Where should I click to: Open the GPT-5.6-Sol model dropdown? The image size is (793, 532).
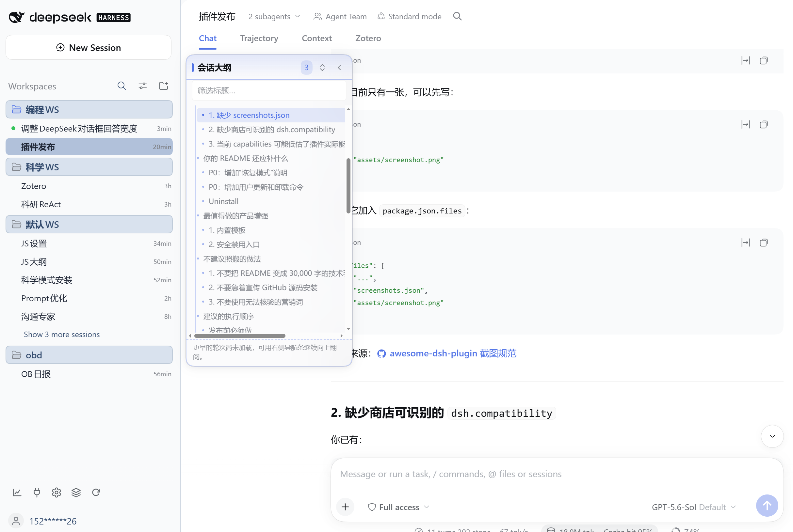click(x=694, y=507)
